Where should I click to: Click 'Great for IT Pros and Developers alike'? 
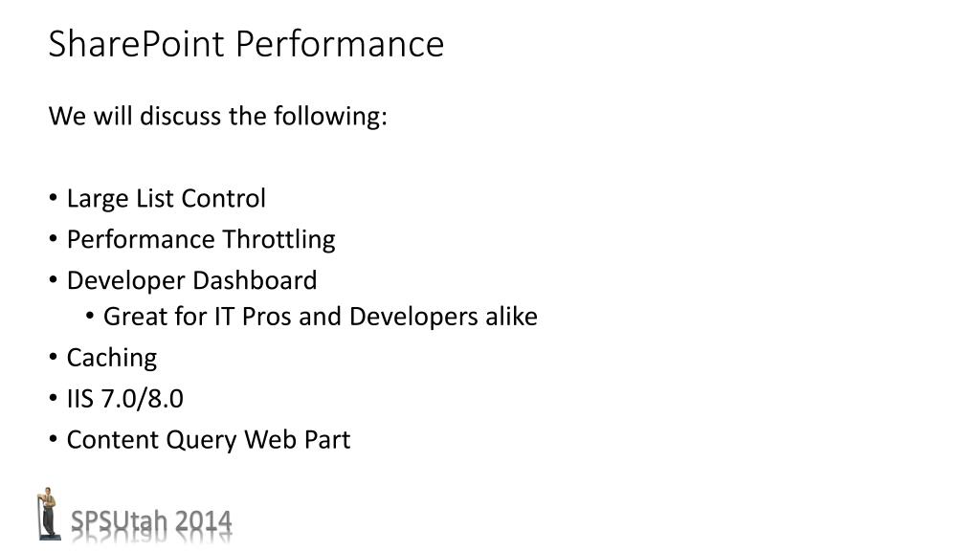tap(320, 317)
